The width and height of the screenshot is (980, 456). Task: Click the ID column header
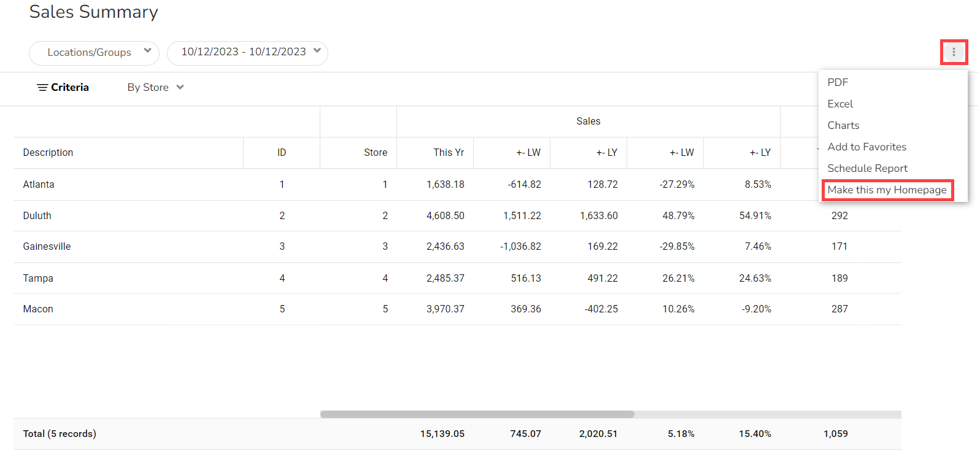282,153
